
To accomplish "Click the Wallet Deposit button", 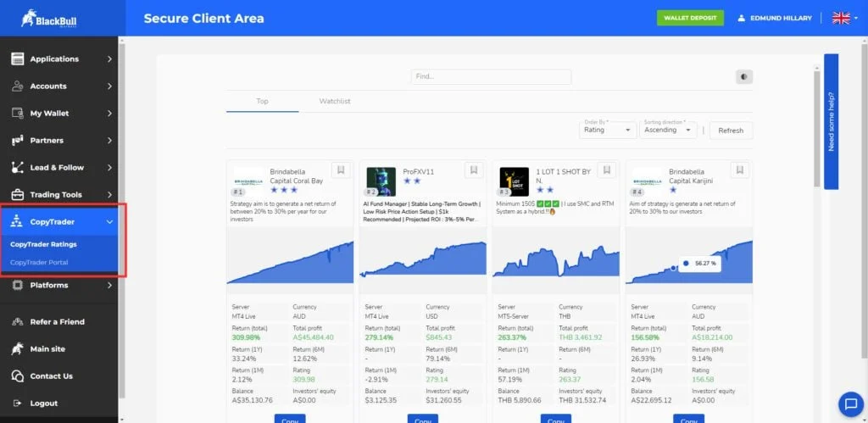I will (x=690, y=18).
